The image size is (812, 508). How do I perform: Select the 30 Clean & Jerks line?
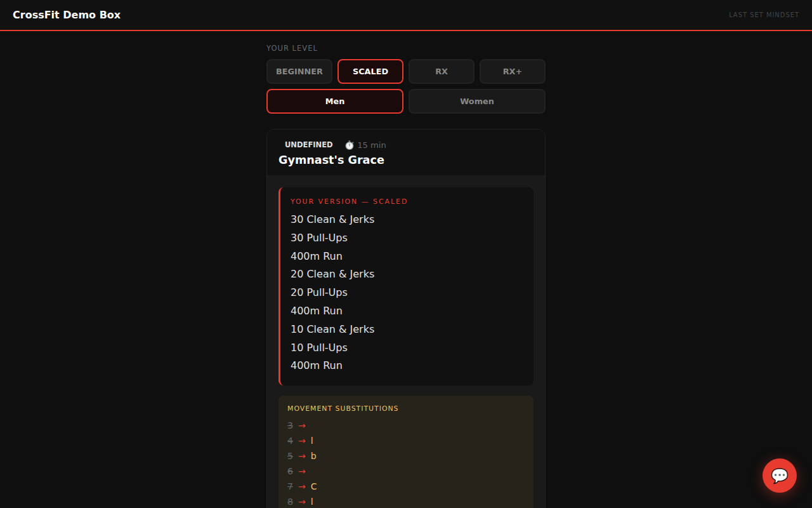coord(332,220)
